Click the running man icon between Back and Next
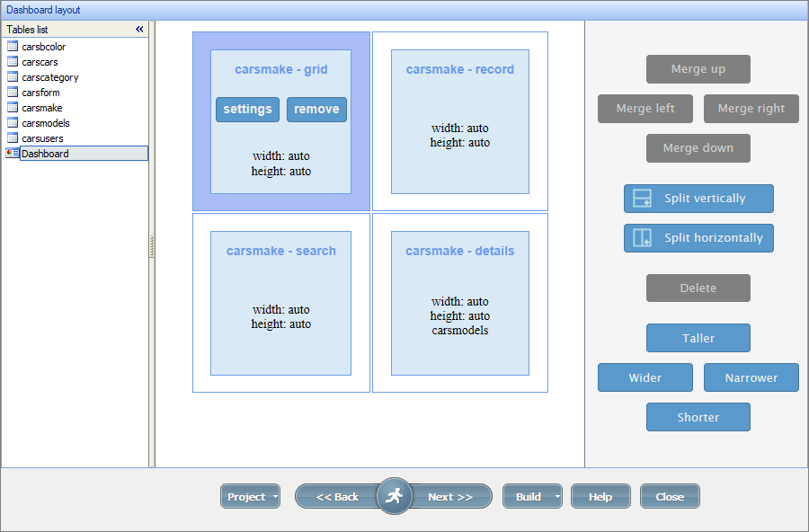 point(394,495)
